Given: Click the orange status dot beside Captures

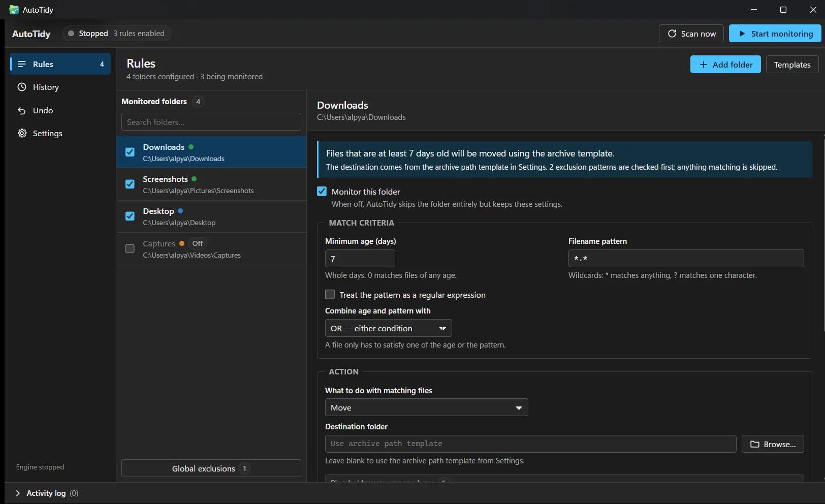Looking at the screenshot, I should pos(181,243).
